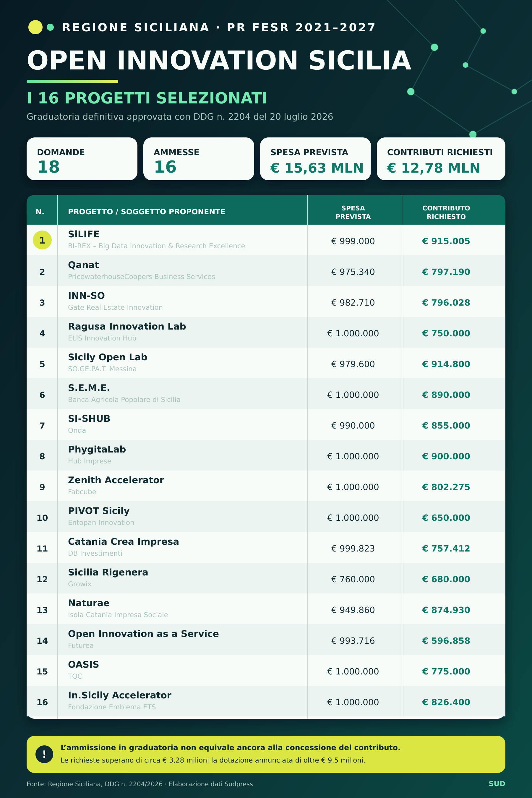Click the € 999.823 spesa value

click(x=353, y=549)
